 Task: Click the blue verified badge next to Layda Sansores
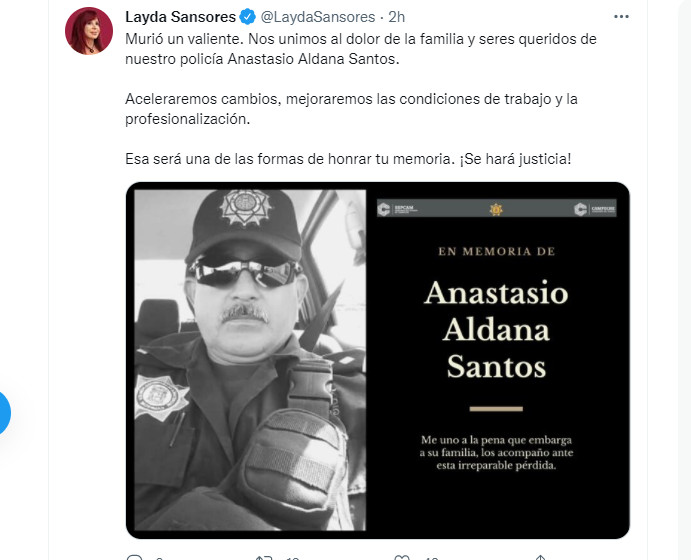tap(248, 17)
